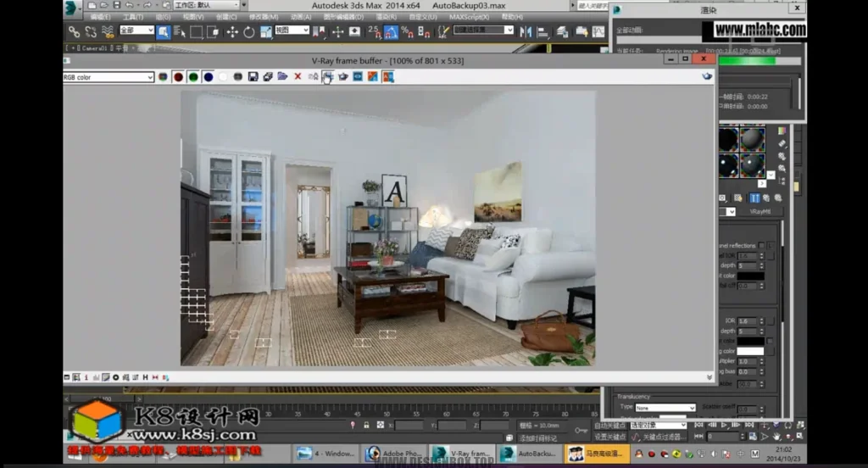Toggle green channel in V-Ray frame buffer
The height and width of the screenshot is (468, 868).
[x=193, y=76]
